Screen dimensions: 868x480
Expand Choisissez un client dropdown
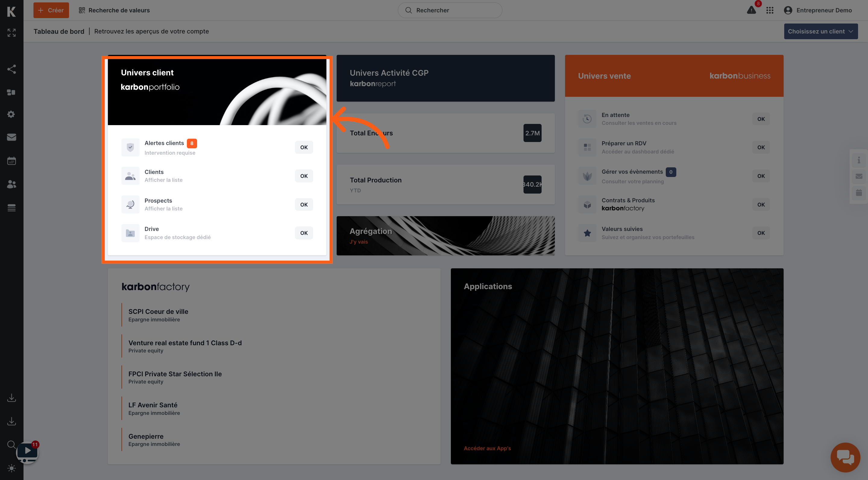coord(820,31)
